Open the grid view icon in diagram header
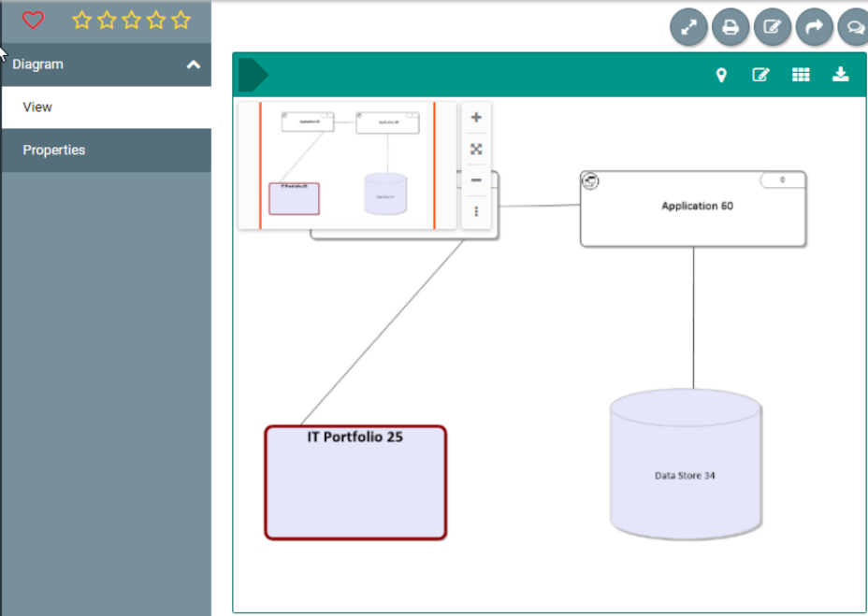 click(801, 75)
